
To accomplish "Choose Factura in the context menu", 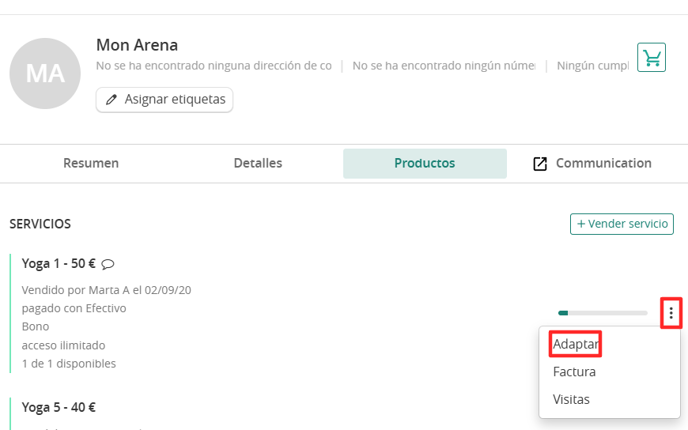I will coord(574,372).
